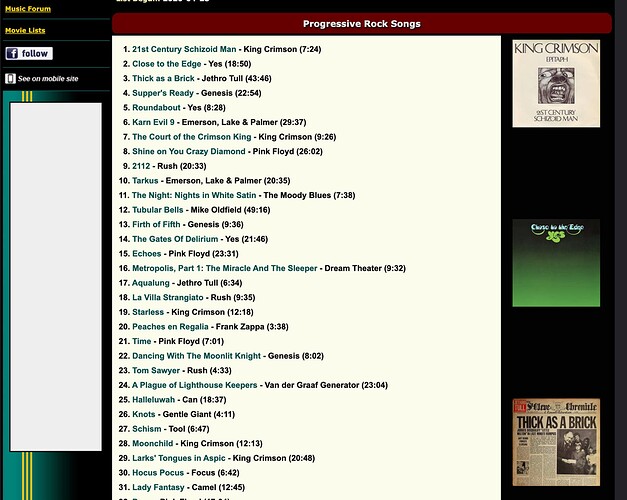Click Focus (6:42) text
Image resolution: width=627 pixels, height=500 pixels.
click(215, 473)
